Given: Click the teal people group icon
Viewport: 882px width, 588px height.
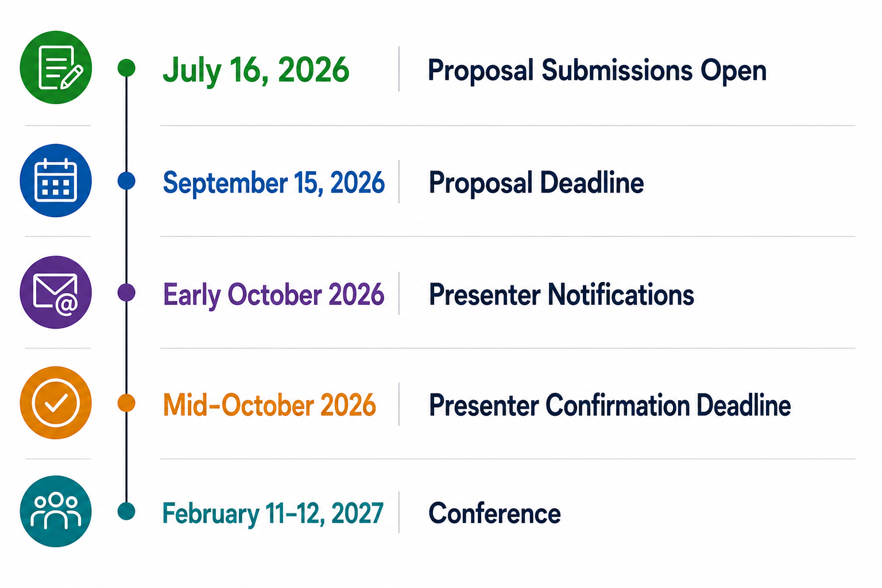Looking at the screenshot, I should (56, 511).
